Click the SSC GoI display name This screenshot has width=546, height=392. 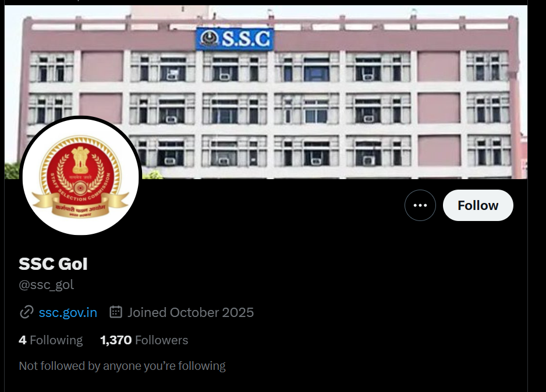(x=53, y=263)
